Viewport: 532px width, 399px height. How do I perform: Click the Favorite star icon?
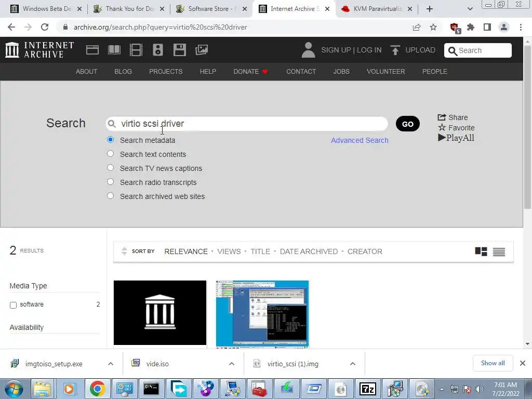pyautogui.click(x=442, y=128)
